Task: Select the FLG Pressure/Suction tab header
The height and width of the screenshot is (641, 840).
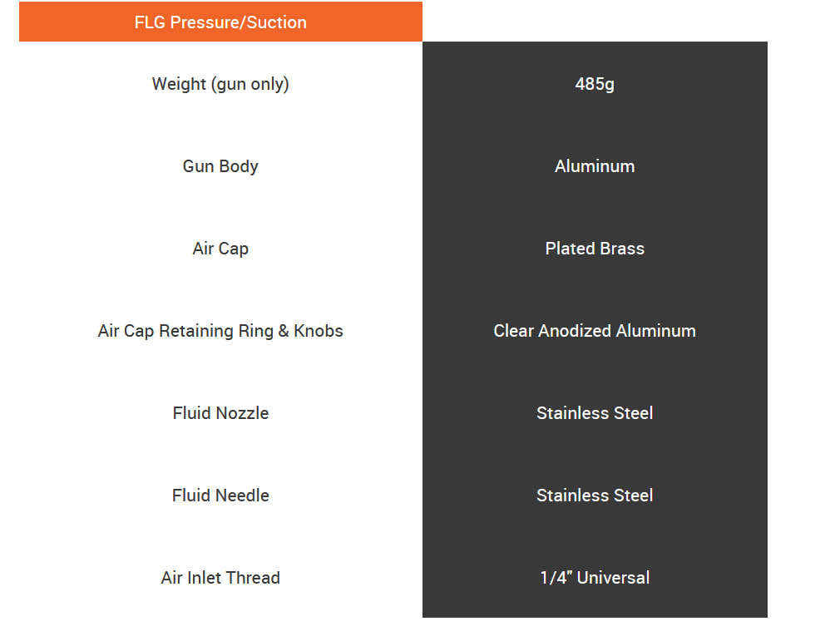Action: 220,22
